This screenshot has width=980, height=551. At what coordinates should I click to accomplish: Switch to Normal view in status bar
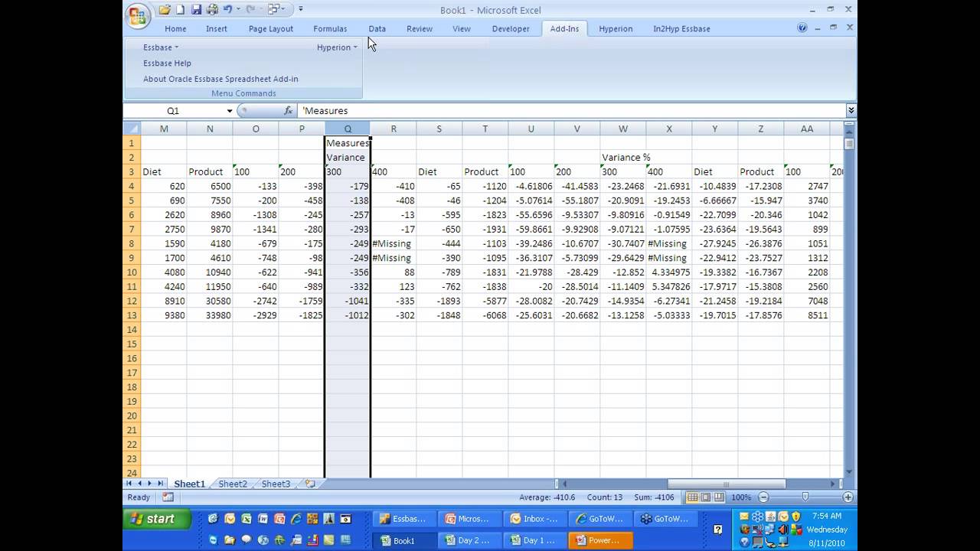point(692,497)
